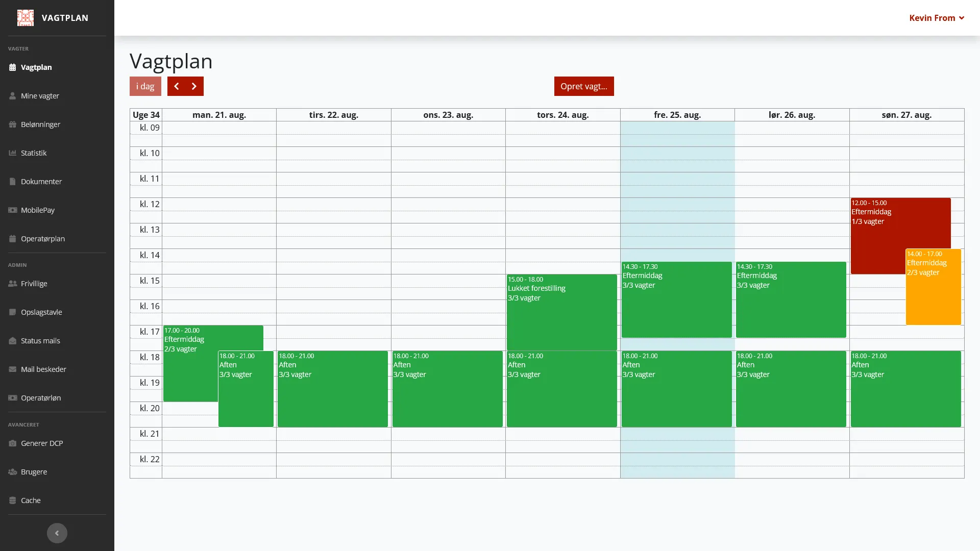Open Dokumenter file icon

click(12, 182)
